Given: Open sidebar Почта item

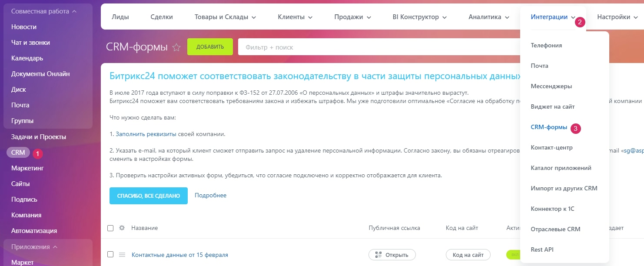Looking at the screenshot, I should [20, 105].
